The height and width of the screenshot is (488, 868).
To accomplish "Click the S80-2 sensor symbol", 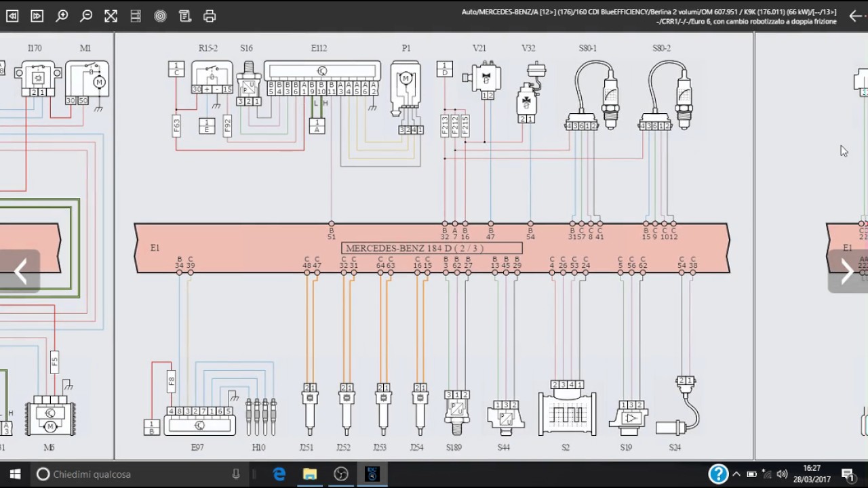I will [x=665, y=96].
